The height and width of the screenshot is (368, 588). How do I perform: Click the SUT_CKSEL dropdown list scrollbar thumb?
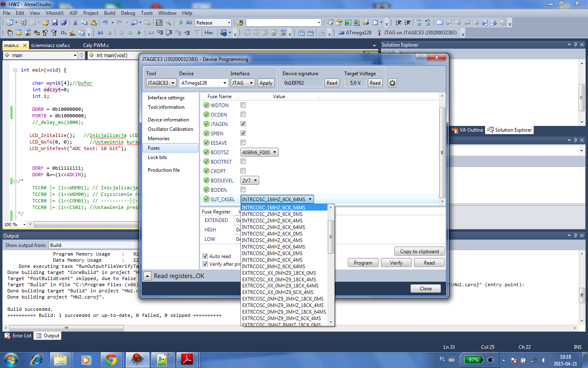(x=331, y=237)
